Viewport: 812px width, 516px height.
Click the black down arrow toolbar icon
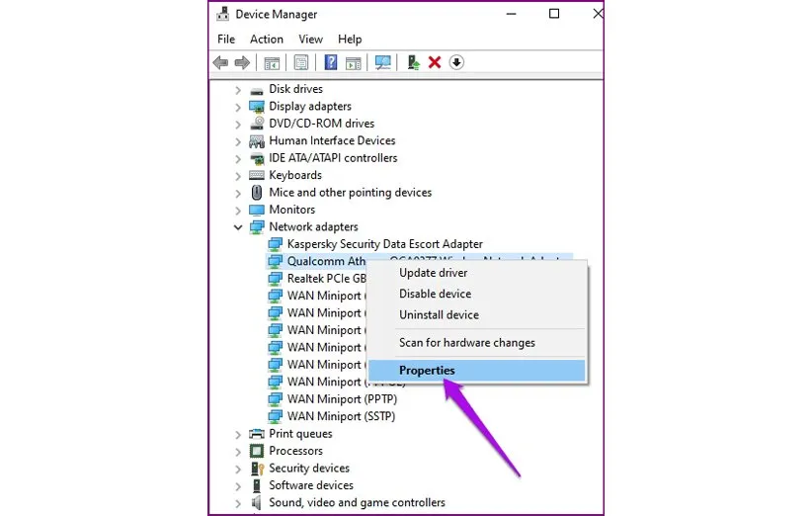pyautogui.click(x=456, y=62)
